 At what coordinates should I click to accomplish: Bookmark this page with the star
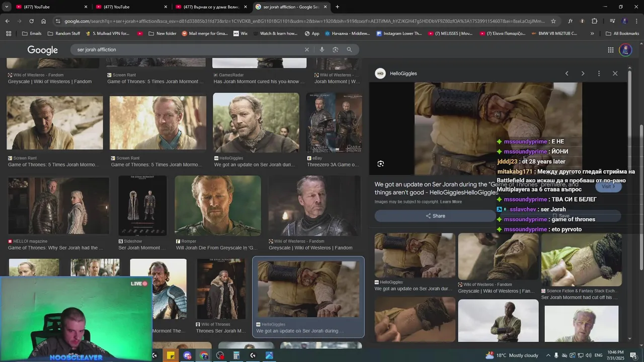tap(553, 21)
